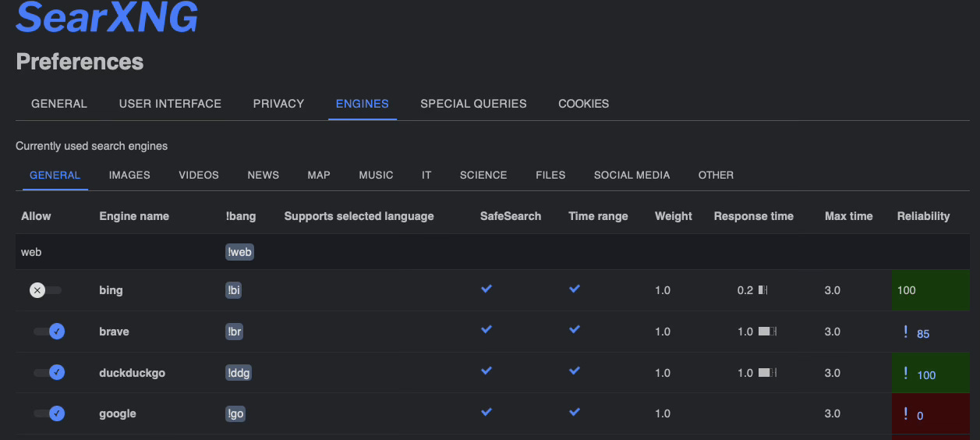This screenshot has width=980, height=440.
Task: Disable the brave engine toggle
Action: tap(48, 332)
